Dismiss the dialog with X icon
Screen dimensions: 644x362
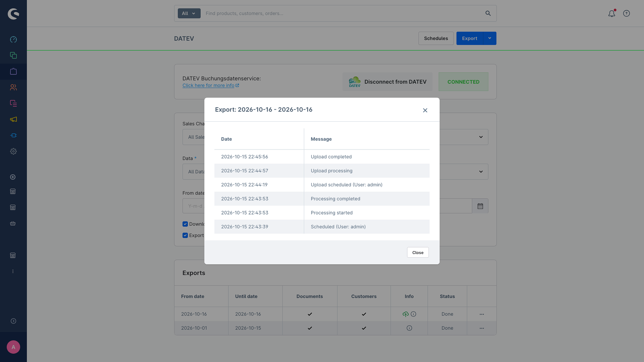[x=425, y=110]
